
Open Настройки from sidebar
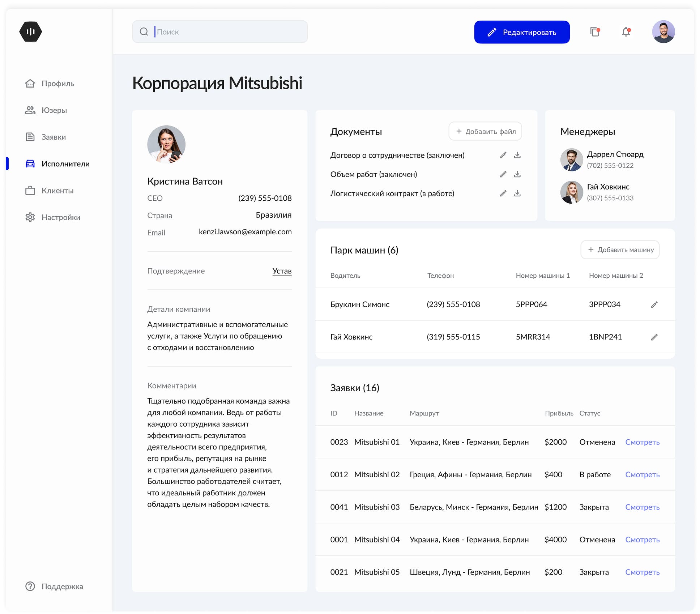pos(60,217)
